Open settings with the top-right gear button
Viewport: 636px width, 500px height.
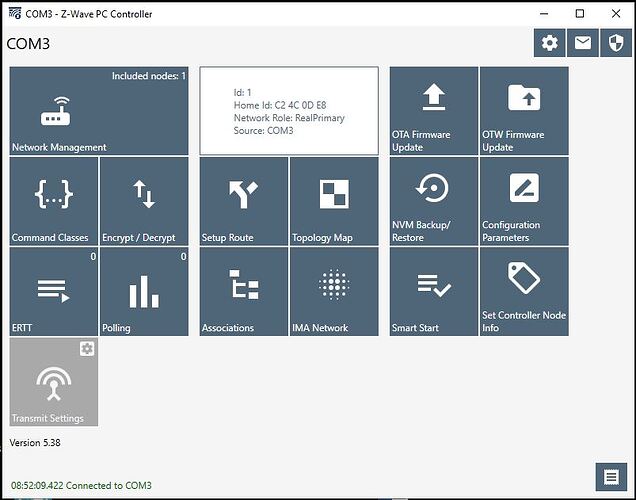[x=550, y=43]
